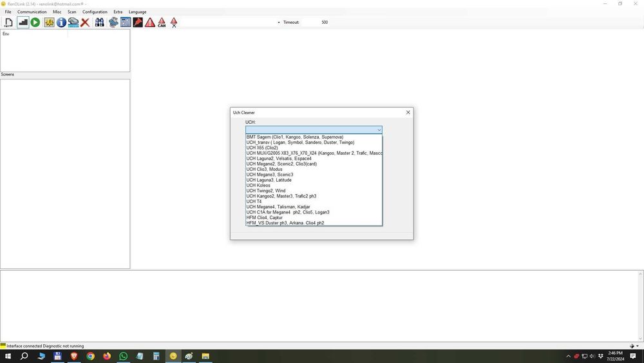Select UCH Twingo2, Wind option
This screenshot has height=363, width=644.
tap(314, 191)
